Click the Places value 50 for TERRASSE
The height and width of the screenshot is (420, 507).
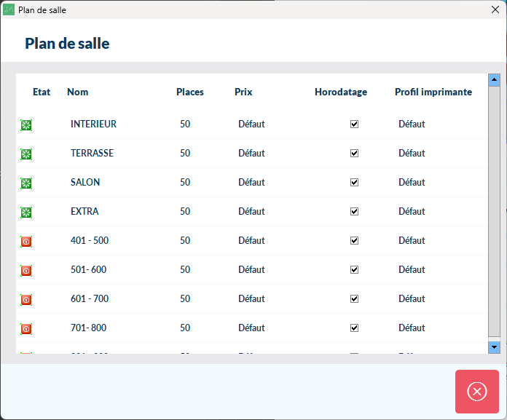185,153
